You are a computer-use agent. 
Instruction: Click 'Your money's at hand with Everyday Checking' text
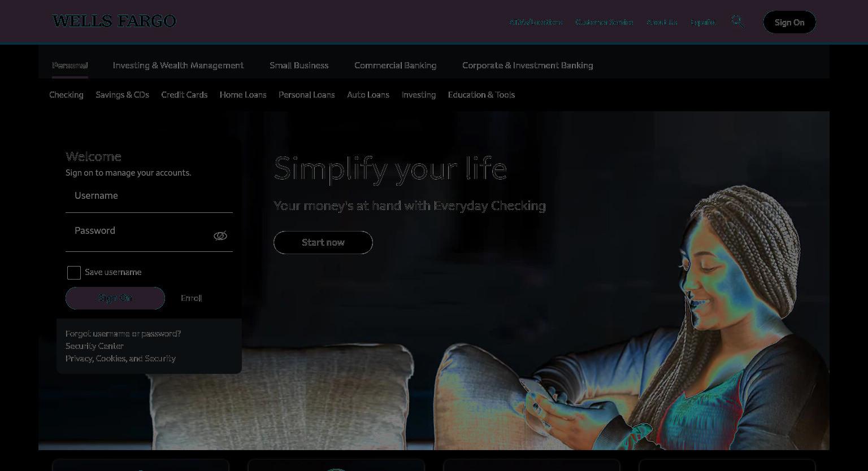410,206
